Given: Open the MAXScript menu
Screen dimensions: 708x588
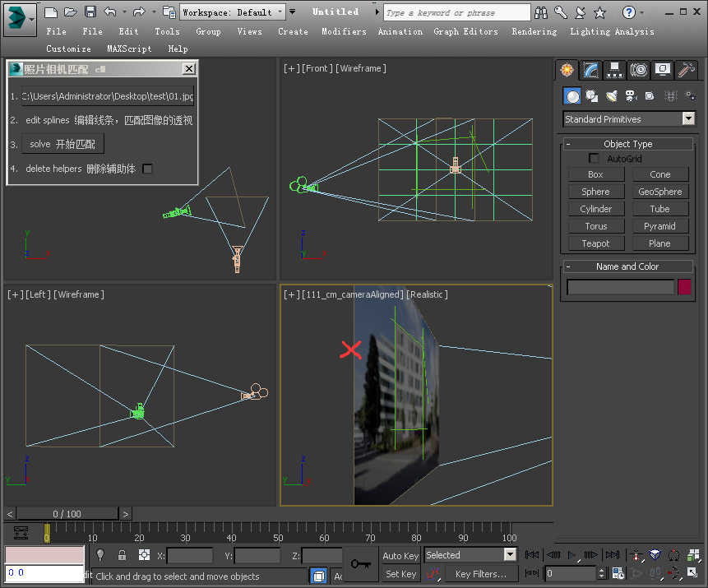Looking at the screenshot, I should 129,49.
